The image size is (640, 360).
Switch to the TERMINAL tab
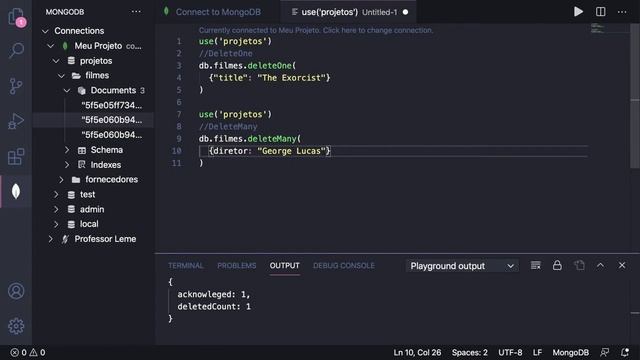click(186, 266)
